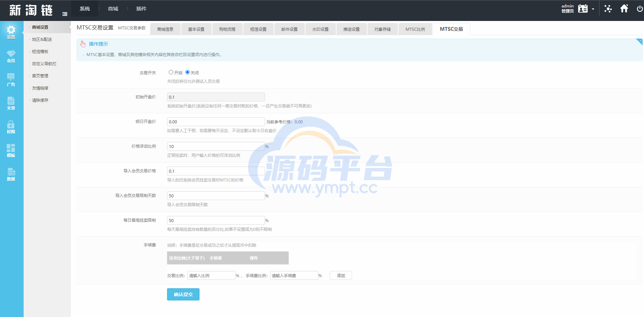Open the 系统 top menu
This screenshot has width=644, height=317.
click(85, 9)
